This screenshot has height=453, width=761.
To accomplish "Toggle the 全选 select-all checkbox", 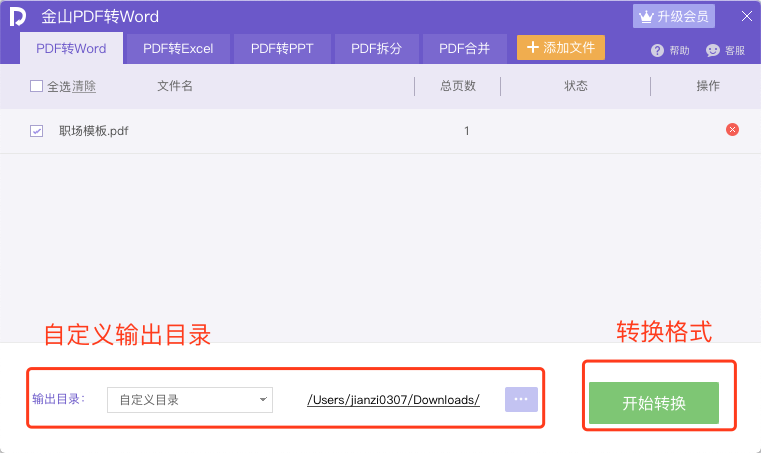I will click(36, 86).
